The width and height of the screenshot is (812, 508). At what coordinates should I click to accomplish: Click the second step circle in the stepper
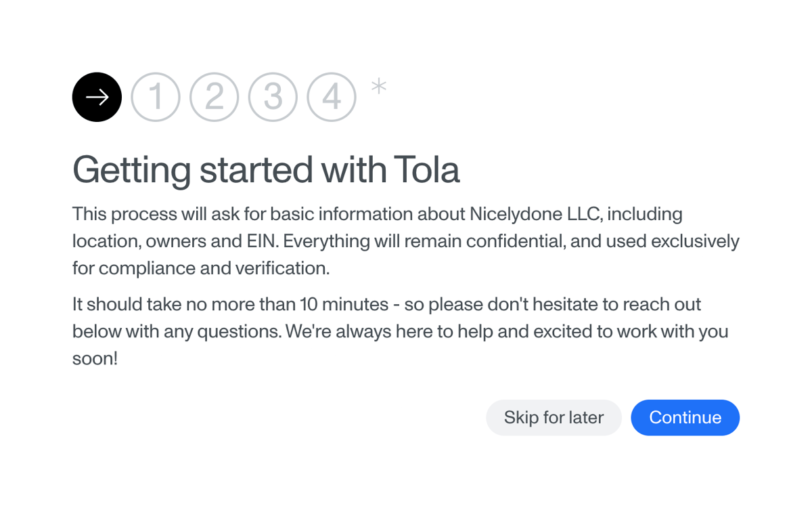(214, 97)
